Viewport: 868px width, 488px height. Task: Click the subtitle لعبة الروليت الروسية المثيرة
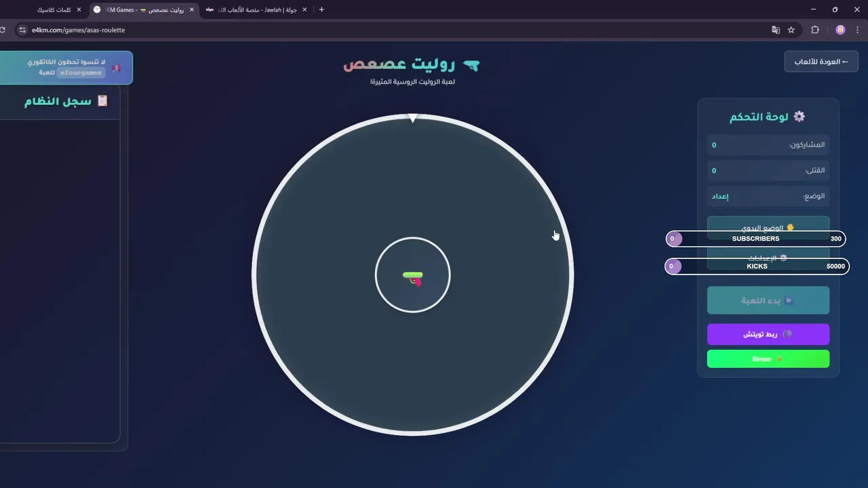point(412,81)
